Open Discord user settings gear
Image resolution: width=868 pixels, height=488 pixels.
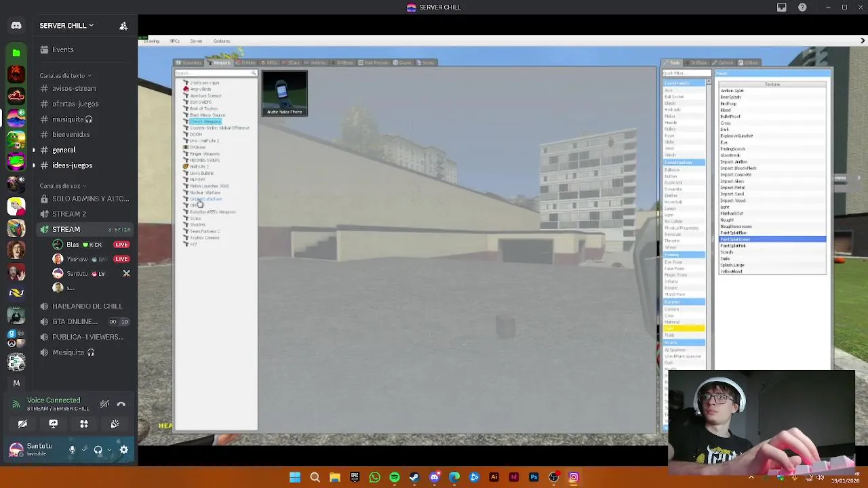point(124,449)
